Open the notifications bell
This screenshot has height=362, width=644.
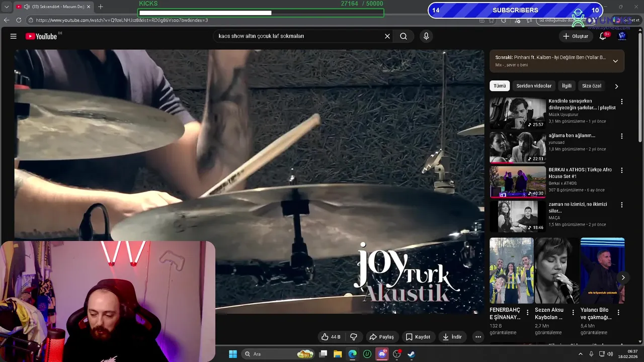(x=603, y=36)
